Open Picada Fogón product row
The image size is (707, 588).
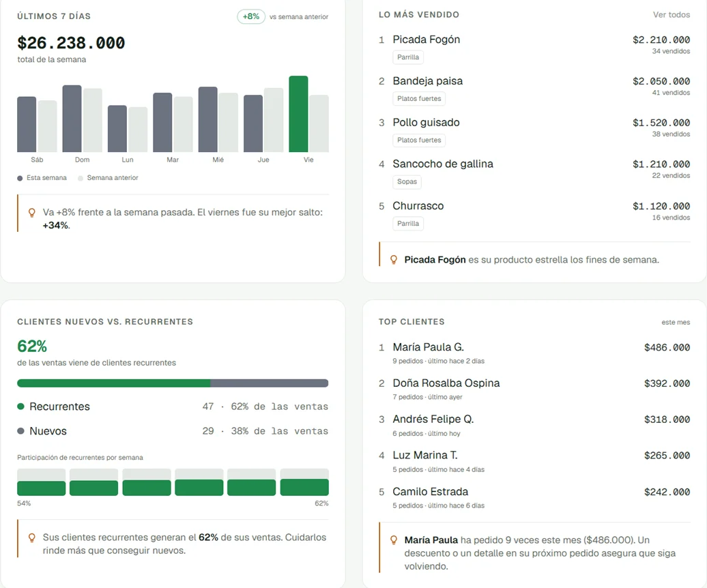[x=534, y=48]
